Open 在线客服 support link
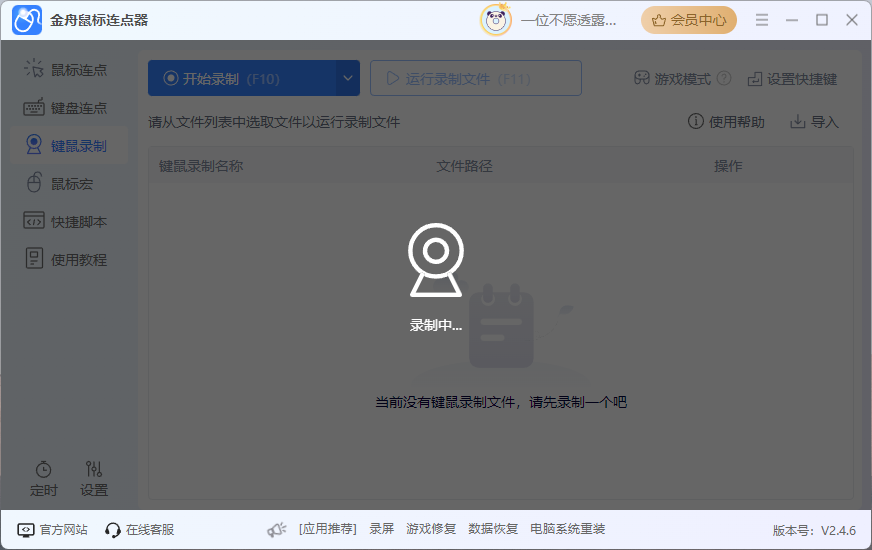 [140, 529]
